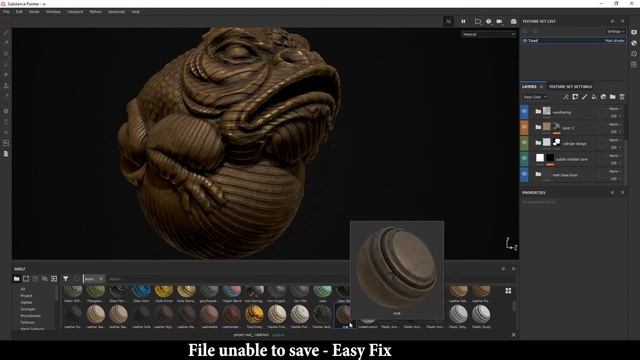The width and height of the screenshot is (640, 360).
Task: Click the document icon at left toolbar bottom
Action: tap(6, 154)
